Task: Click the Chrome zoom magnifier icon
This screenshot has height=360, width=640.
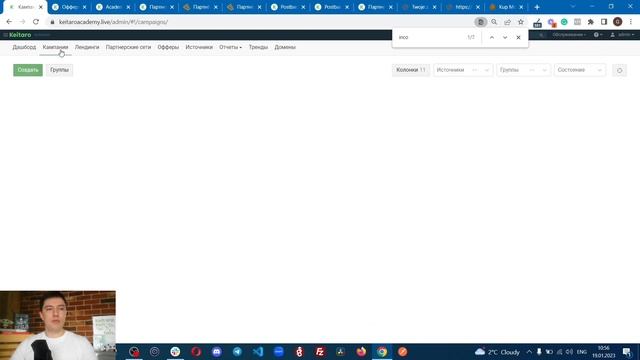Action: pos(494,22)
